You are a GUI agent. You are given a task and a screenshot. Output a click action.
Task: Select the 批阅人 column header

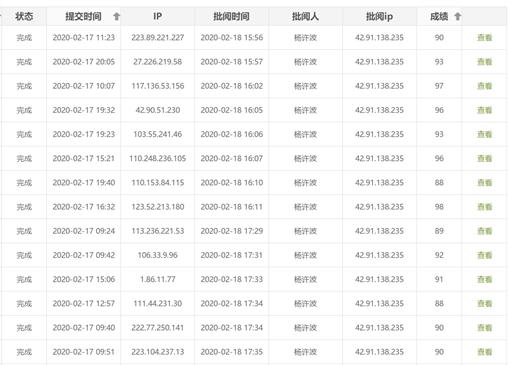(305, 16)
